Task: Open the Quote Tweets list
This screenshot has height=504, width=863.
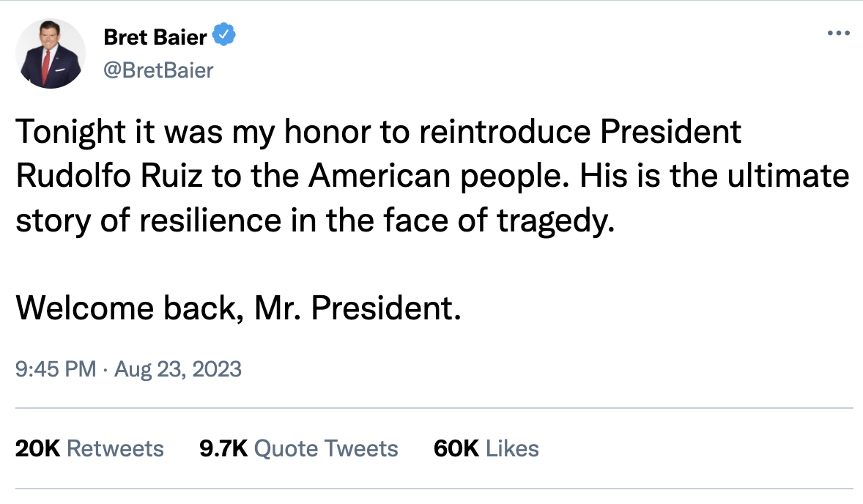Action: 326,448
